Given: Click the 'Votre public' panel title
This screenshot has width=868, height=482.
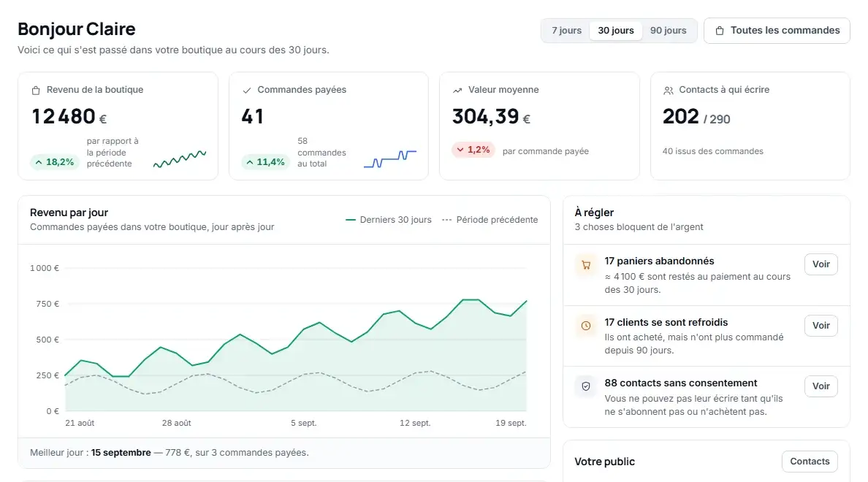Looking at the screenshot, I should pos(604,462).
